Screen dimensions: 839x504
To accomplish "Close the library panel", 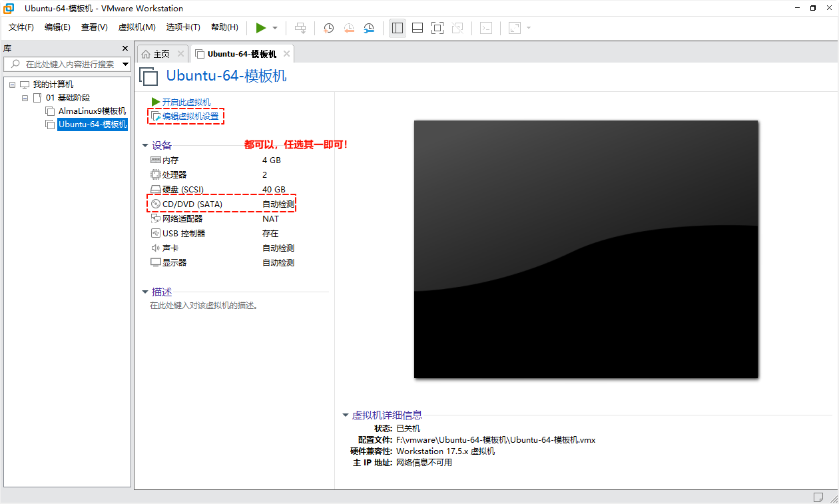I will coord(125,49).
